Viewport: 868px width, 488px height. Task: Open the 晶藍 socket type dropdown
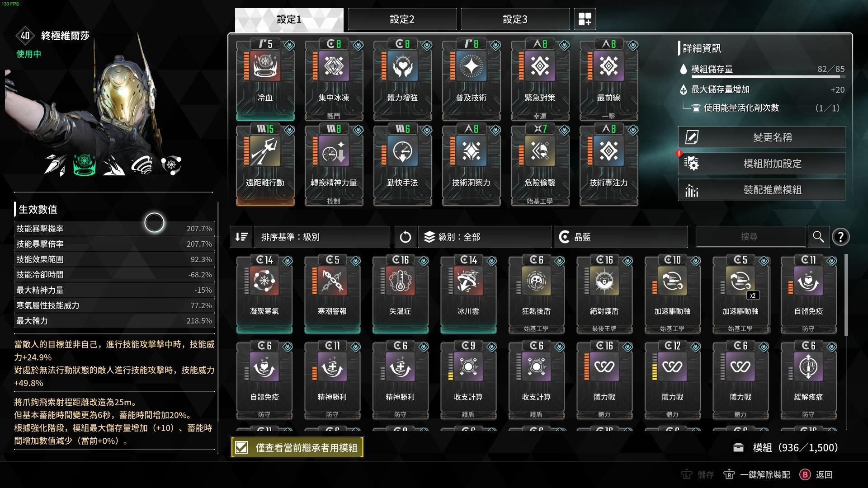pyautogui.click(x=620, y=237)
